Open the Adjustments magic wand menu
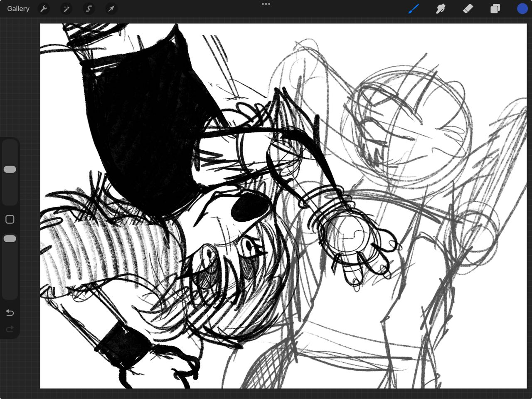This screenshot has height=399, width=532. pyautogui.click(x=66, y=9)
